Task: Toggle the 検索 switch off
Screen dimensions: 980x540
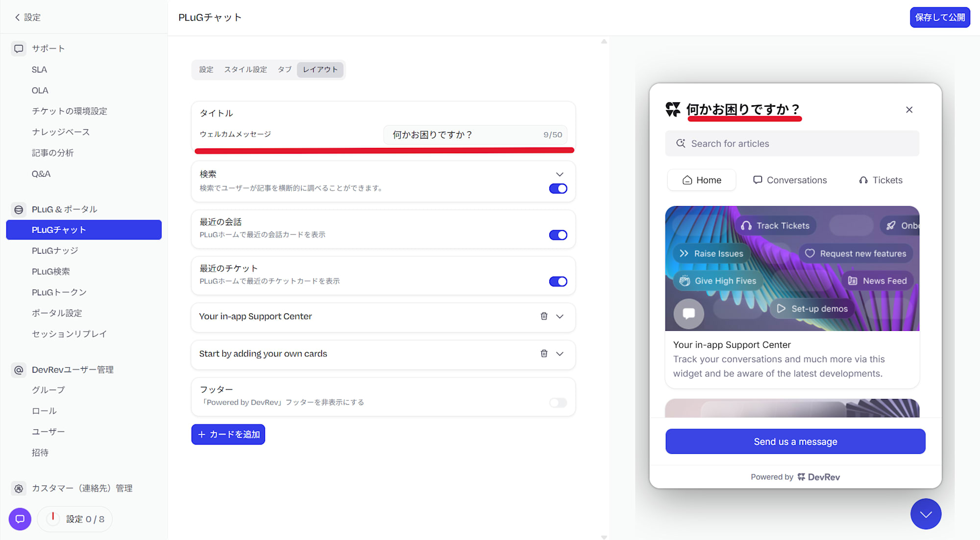Action: click(558, 188)
